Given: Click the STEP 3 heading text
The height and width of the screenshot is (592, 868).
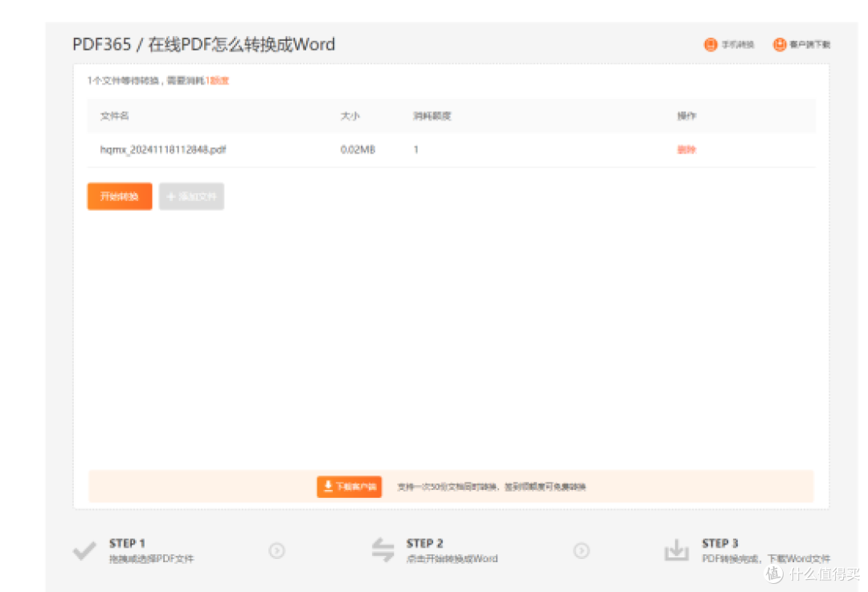Looking at the screenshot, I should click(719, 543).
